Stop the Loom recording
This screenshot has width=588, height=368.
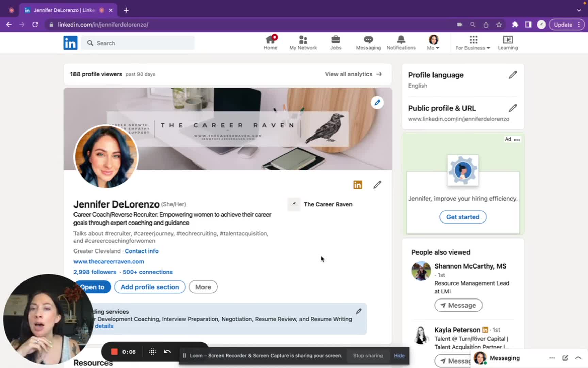point(114,352)
